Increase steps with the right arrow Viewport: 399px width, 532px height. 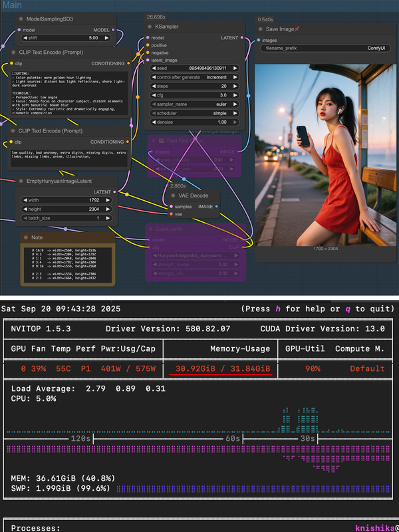click(235, 86)
